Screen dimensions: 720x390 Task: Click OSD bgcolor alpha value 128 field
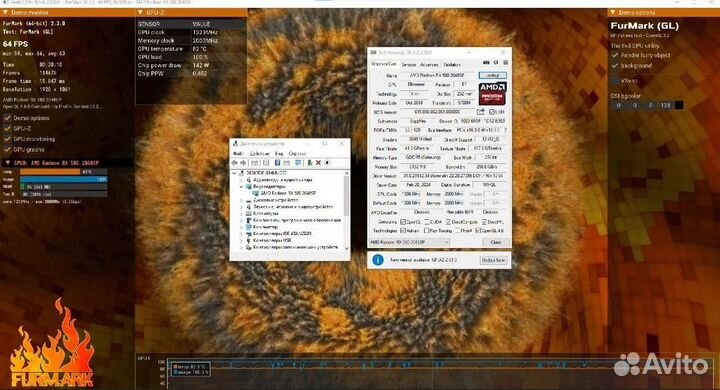pos(665,105)
